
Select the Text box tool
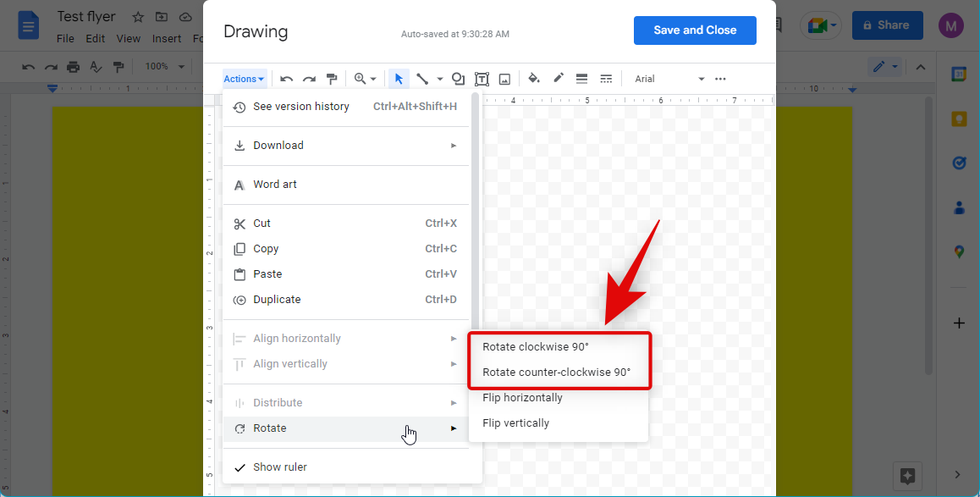click(x=482, y=79)
